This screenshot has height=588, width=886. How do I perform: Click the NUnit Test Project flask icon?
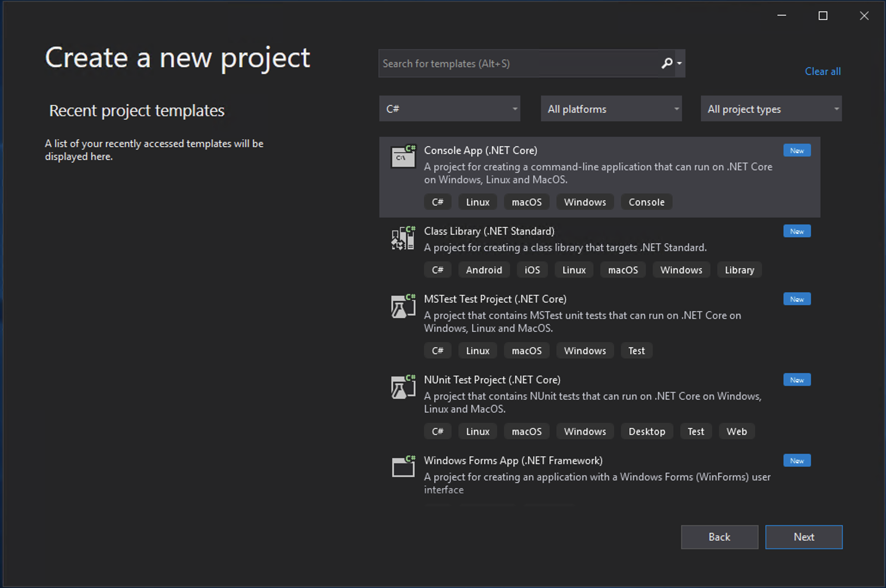pyautogui.click(x=403, y=387)
